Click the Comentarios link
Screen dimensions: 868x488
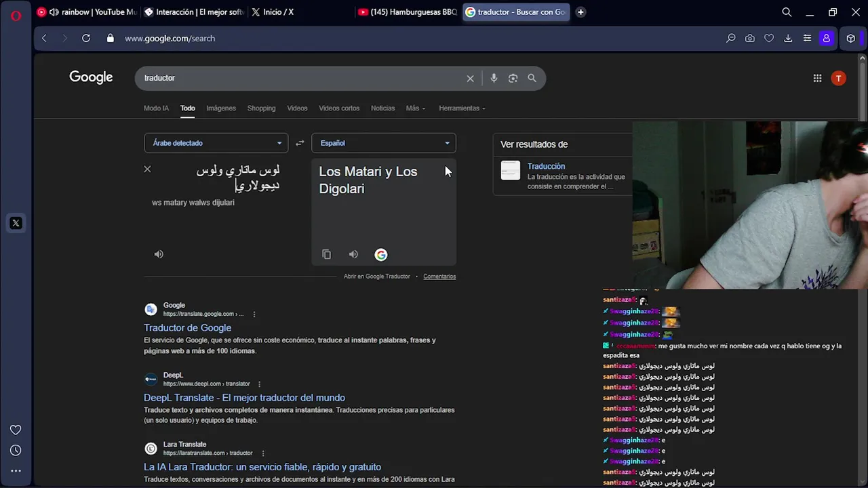coord(439,277)
